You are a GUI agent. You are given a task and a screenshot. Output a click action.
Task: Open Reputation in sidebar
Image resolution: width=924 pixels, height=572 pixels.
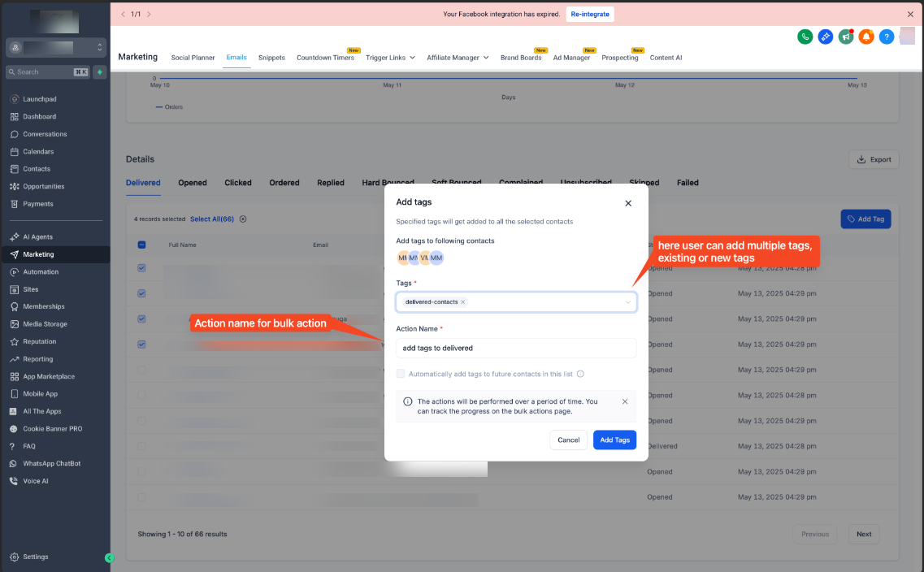40,342
